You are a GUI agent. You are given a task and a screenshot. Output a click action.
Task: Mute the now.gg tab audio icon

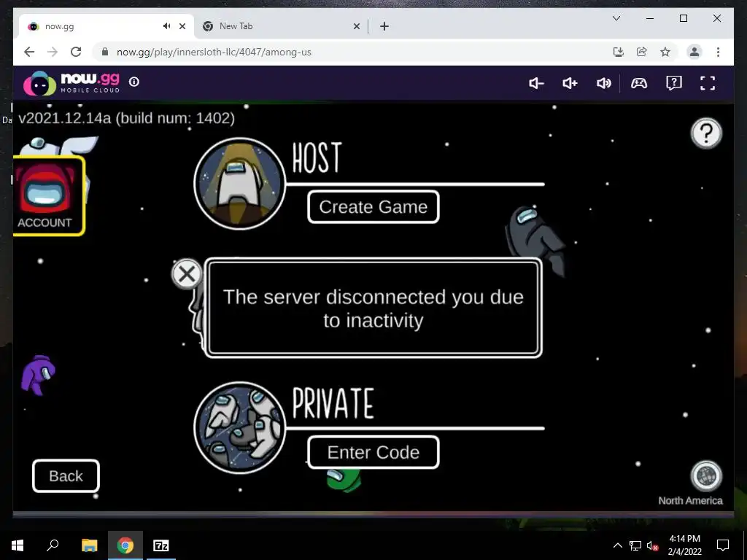(x=166, y=26)
